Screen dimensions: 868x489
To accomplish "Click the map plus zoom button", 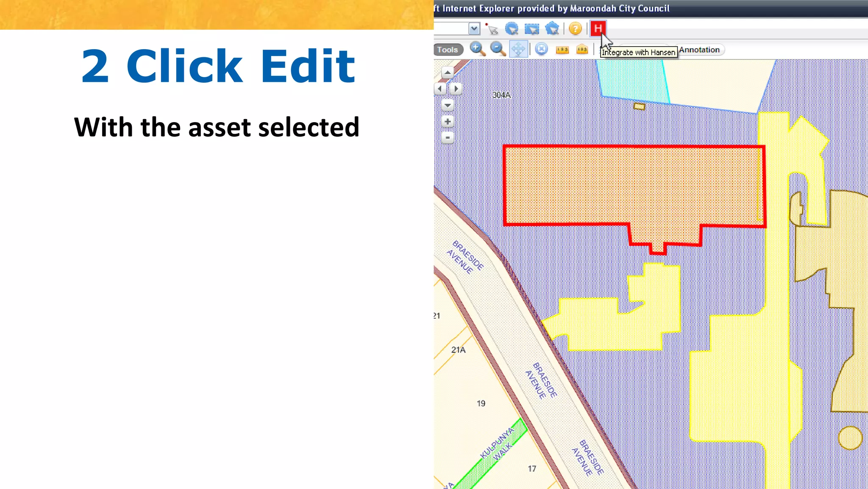I will point(448,122).
